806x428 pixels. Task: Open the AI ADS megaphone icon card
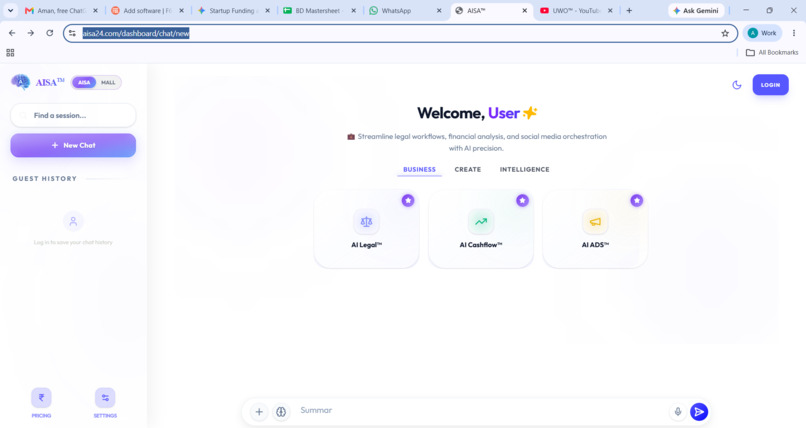[595, 229]
